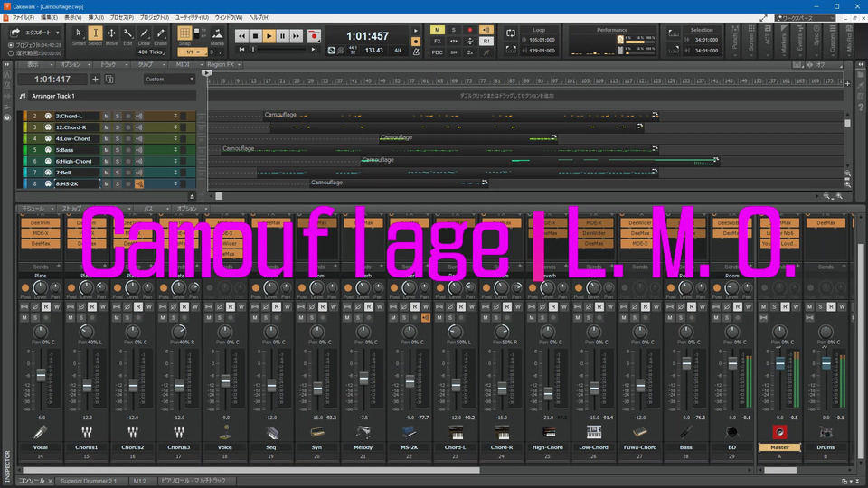The width and height of the screenshot is (868, 488).
Task: Open the 挿入(I) menu
Action: [96, 18]
